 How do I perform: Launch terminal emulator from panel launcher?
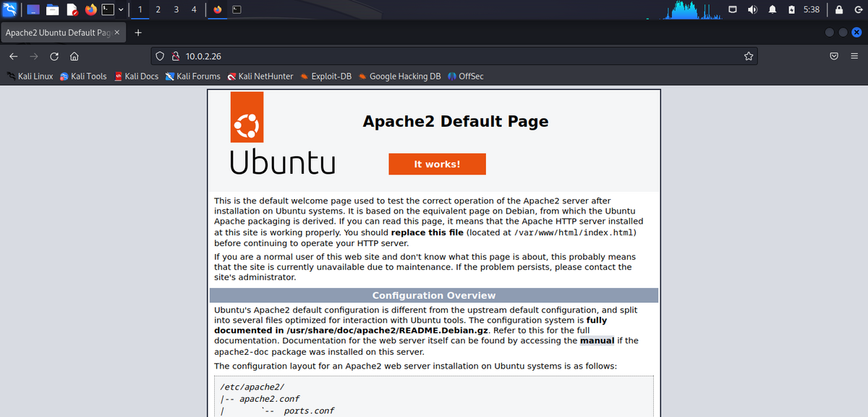point(107,9)
